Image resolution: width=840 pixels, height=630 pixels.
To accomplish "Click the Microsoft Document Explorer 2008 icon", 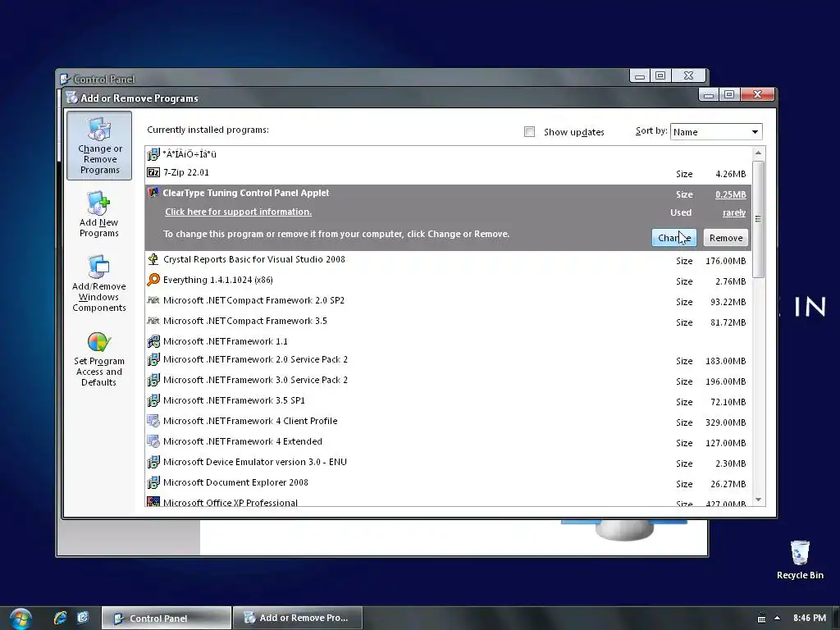I will click(x=153, y=482).
